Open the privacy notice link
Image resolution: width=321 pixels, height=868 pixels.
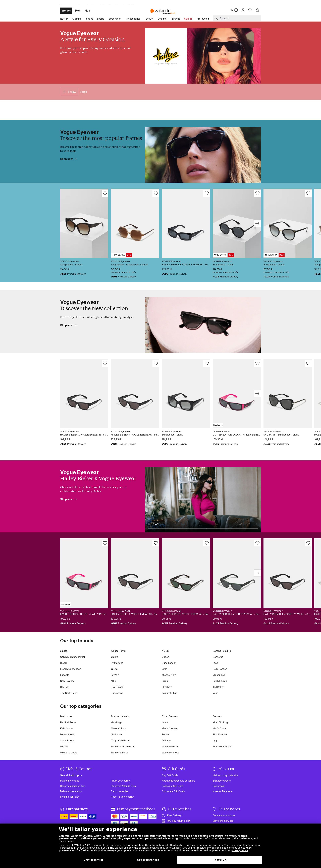239,850
